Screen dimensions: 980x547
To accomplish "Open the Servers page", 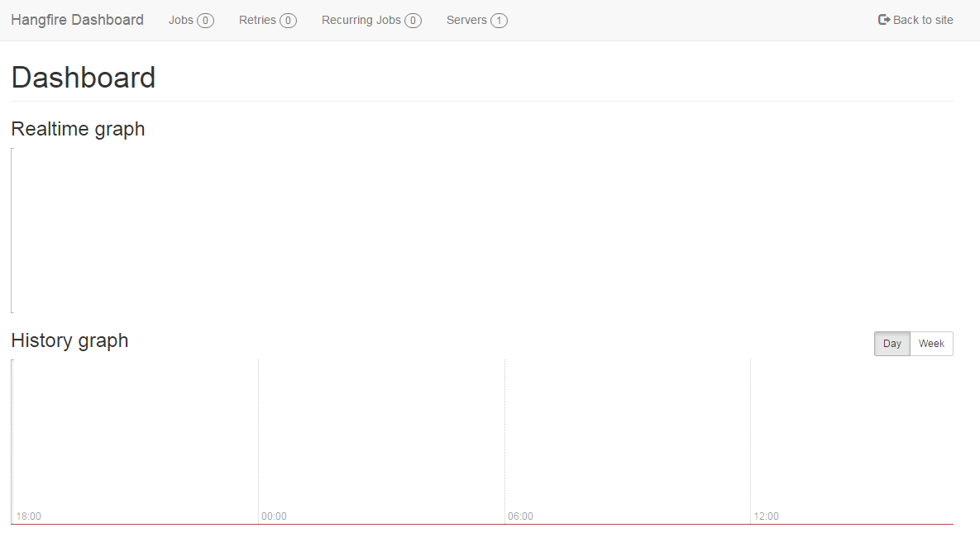I will [466, 20].
